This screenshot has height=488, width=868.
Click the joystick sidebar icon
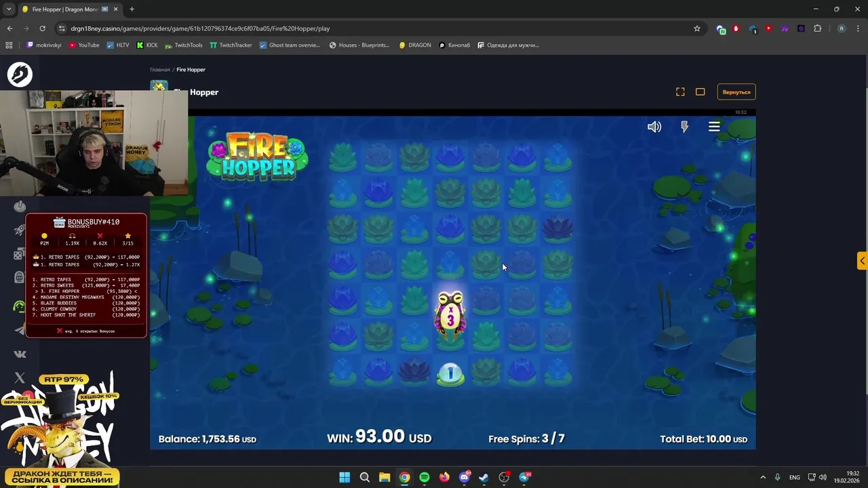20,206
